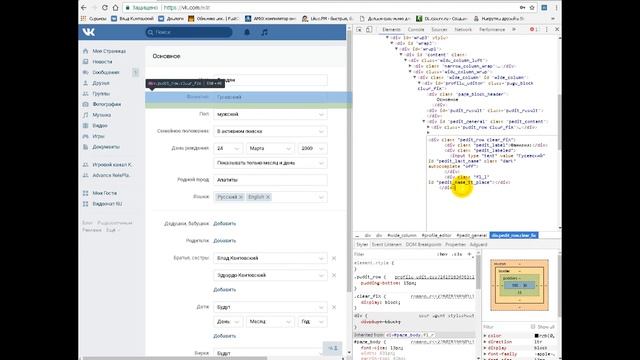Open Мои Гости in left menu

[x=104, y=193]
